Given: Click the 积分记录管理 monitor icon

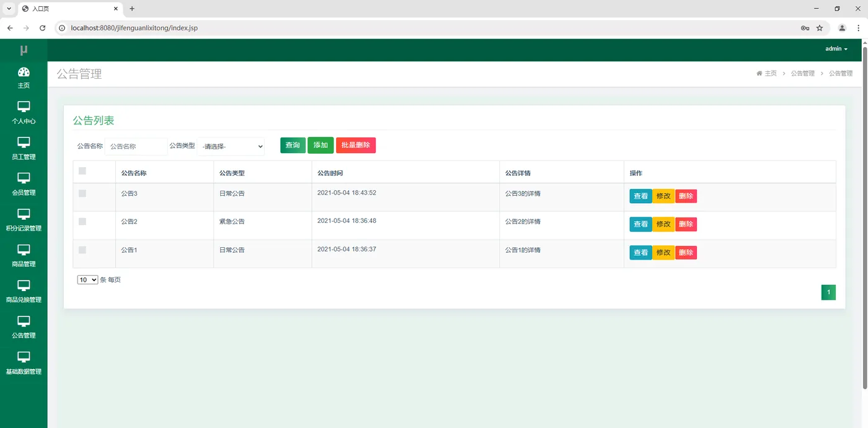Looking at the screenshot, I should [x=24, y=214].
